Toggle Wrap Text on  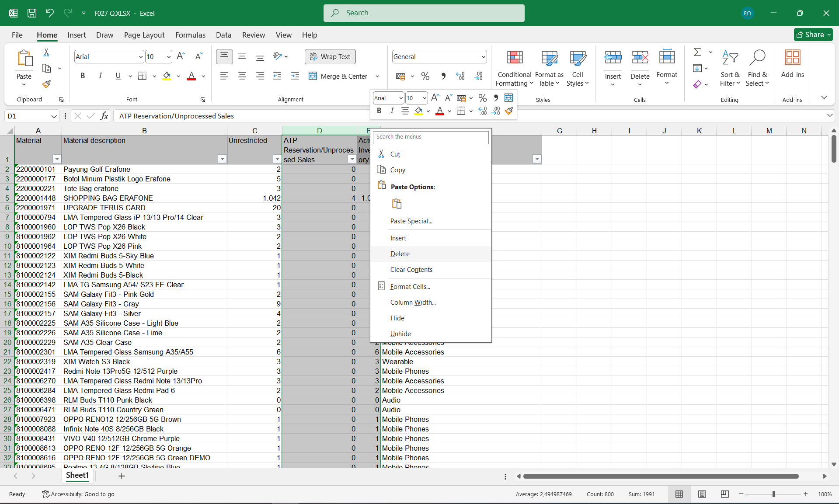pyautogui.click(x=330, y=57)
